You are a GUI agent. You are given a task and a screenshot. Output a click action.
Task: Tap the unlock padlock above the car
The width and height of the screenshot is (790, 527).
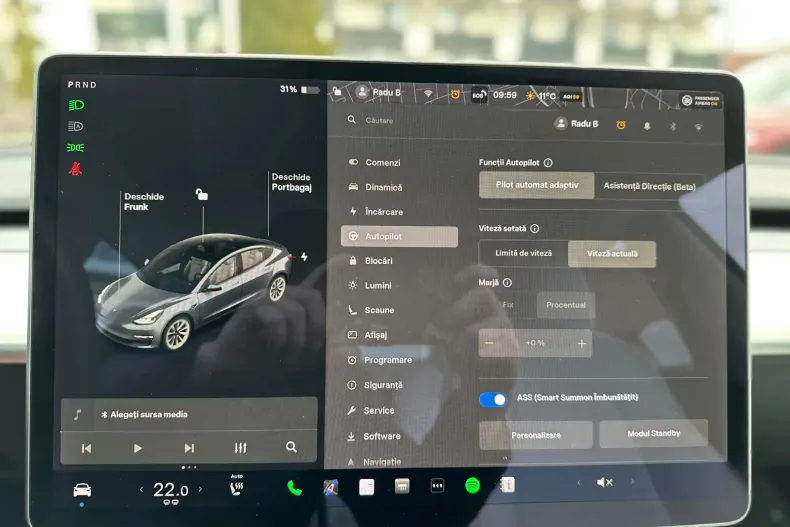click(x=202, y=194)
